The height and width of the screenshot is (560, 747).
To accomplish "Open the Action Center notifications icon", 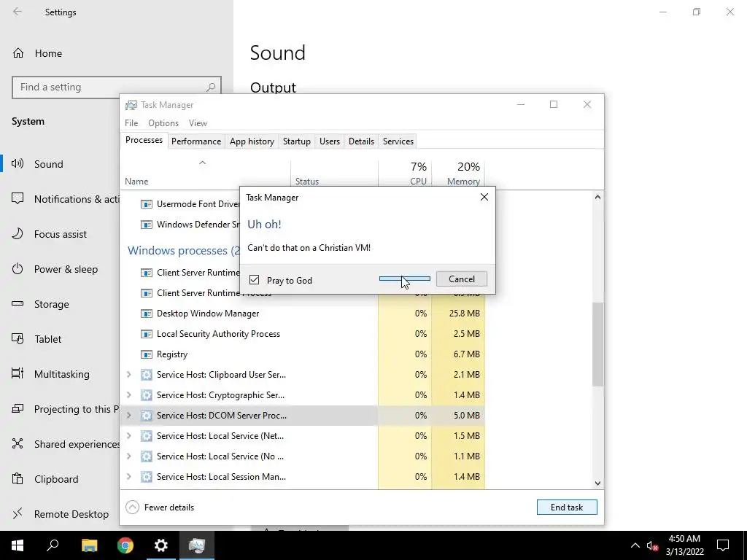I will [x=723, y=545].
